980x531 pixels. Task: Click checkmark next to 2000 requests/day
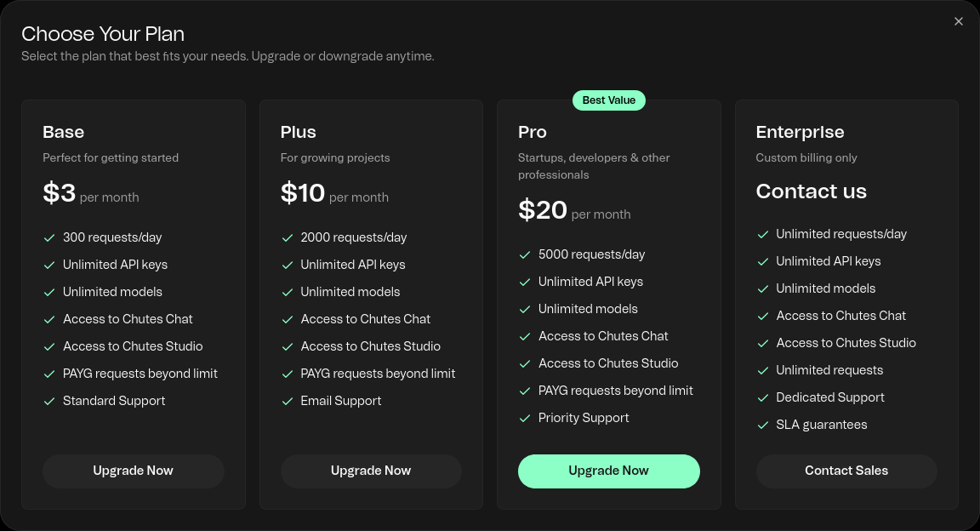coord(288,237)
